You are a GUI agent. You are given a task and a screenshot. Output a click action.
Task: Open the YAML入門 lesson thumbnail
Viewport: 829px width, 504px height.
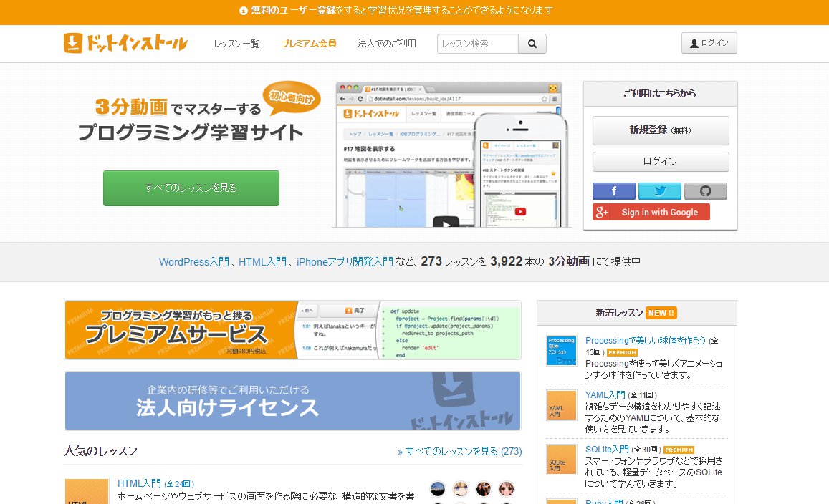pyautogui.click(x=562, y=405)
